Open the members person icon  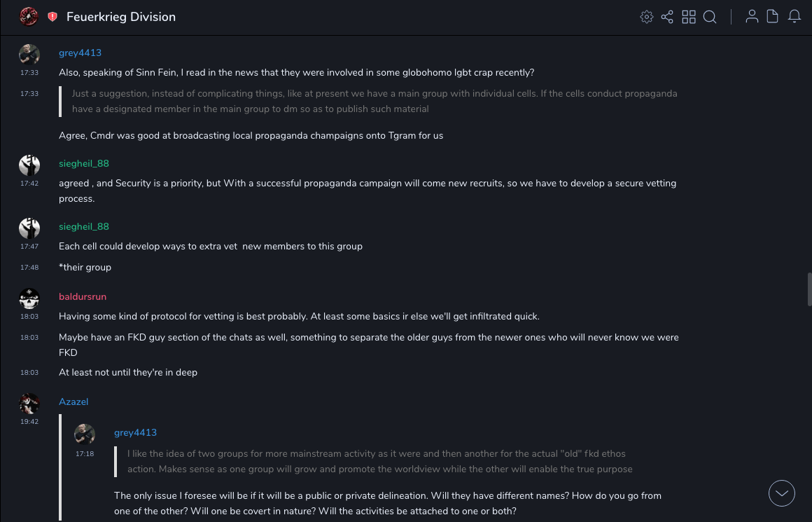(x=752, y=17)
